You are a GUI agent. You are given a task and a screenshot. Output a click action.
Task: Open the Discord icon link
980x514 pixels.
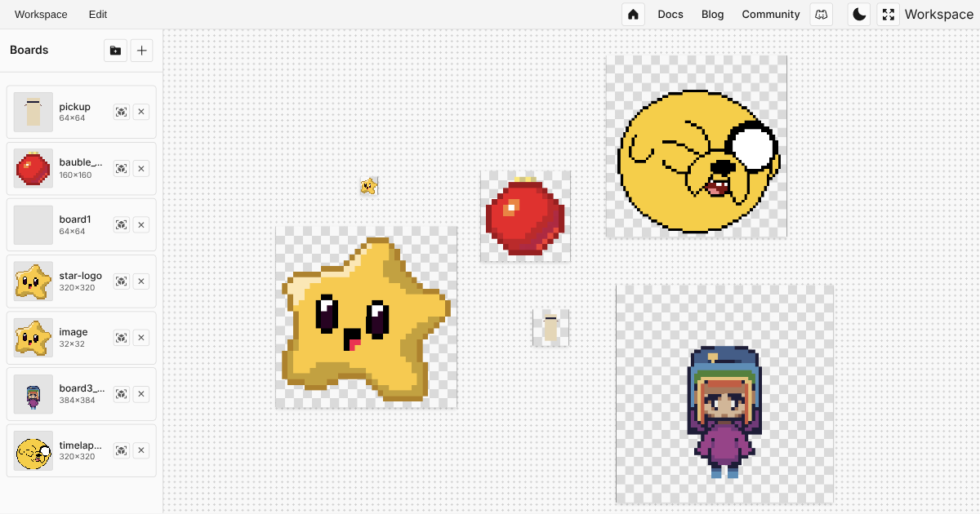click(x=822, y=14)
